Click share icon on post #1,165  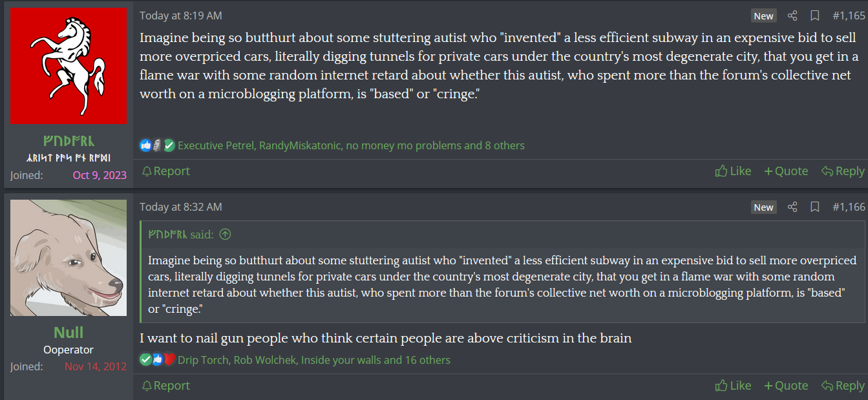pos(792,16)
